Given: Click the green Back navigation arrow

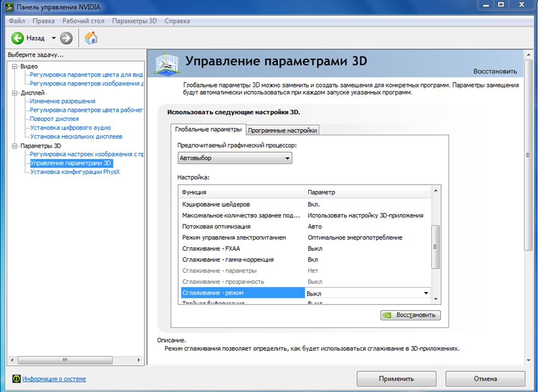Looking at the screenshot, I should [x=17, y=38].
